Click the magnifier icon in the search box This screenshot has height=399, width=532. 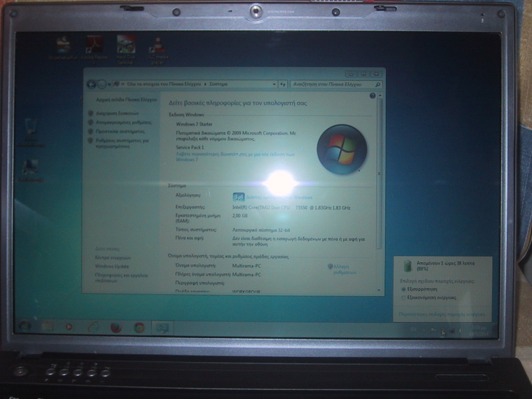click(377, 84)
